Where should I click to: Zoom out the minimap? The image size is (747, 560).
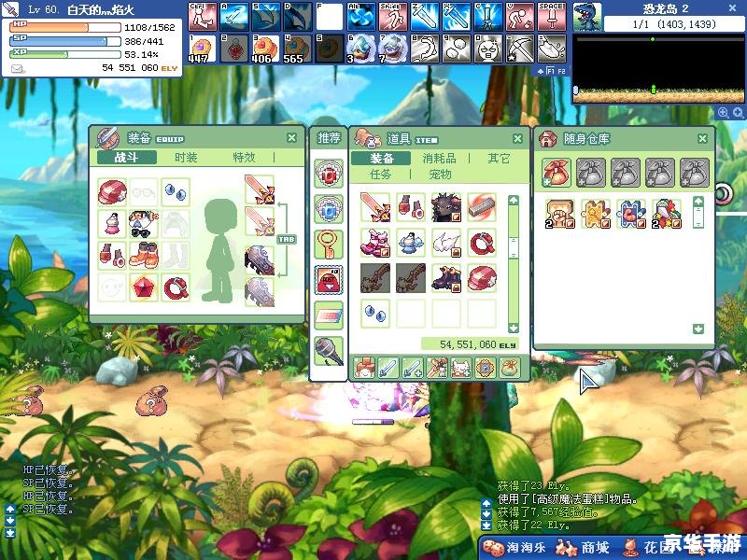coord(738,113)
